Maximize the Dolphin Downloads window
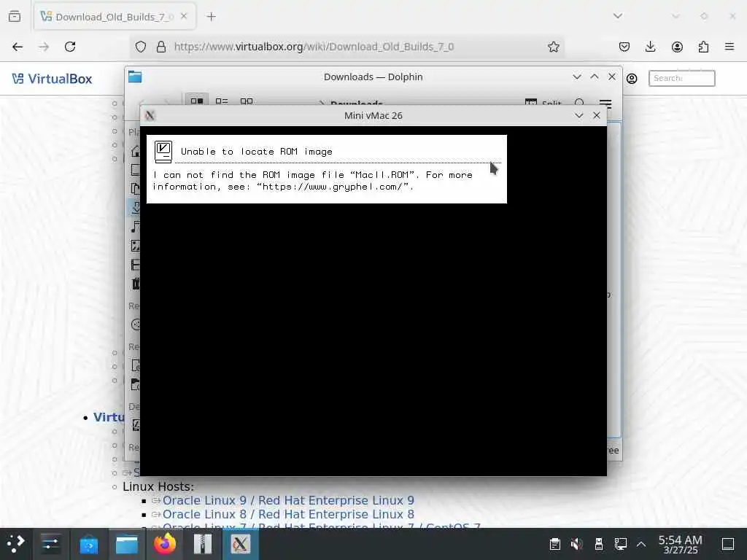Screen dimensions: 747x560 tap(595, 77)
